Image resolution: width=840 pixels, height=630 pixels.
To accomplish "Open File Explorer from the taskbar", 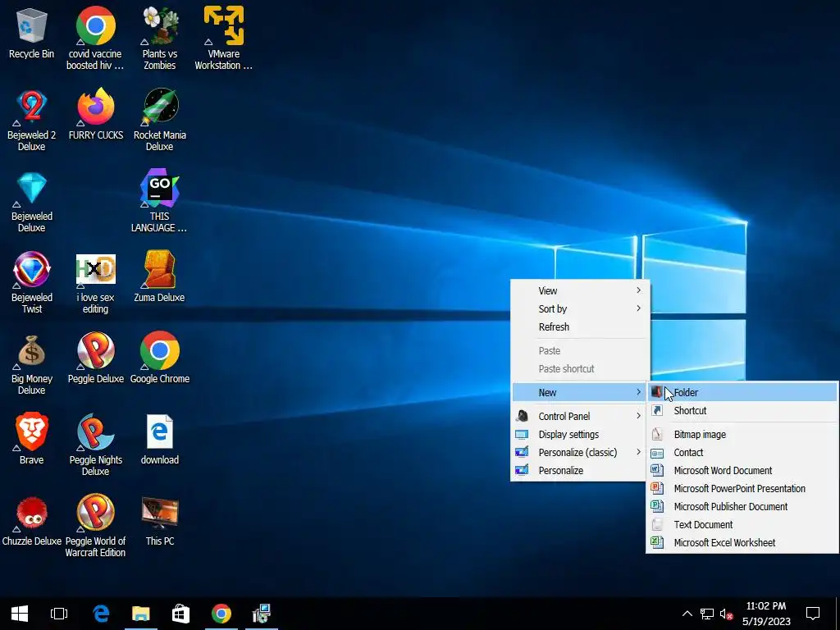I will 141,614.
